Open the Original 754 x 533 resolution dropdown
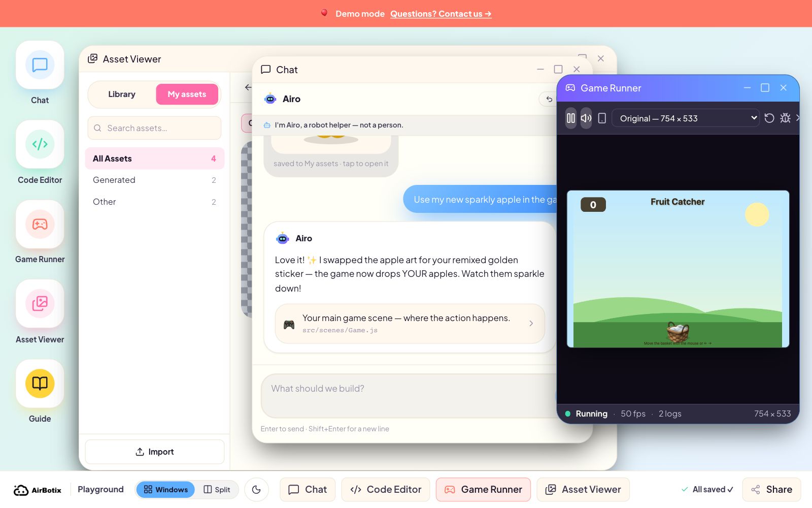Screen dimensions: 812x508 685,118
